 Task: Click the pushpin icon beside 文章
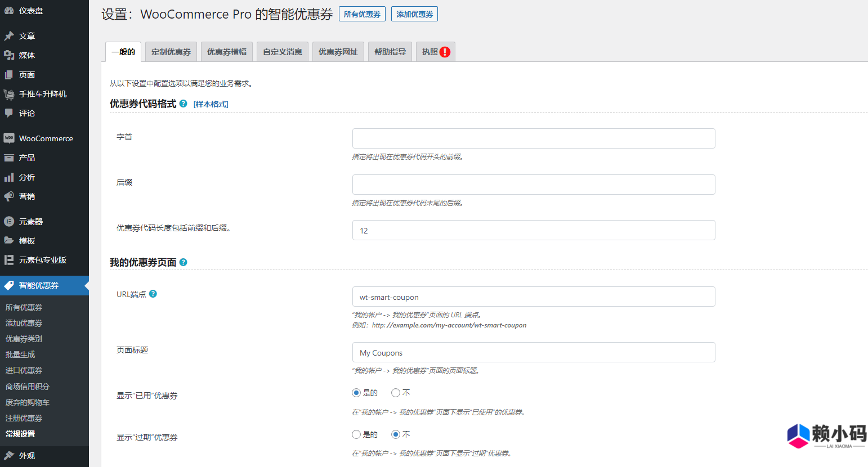tap(9, 36)
